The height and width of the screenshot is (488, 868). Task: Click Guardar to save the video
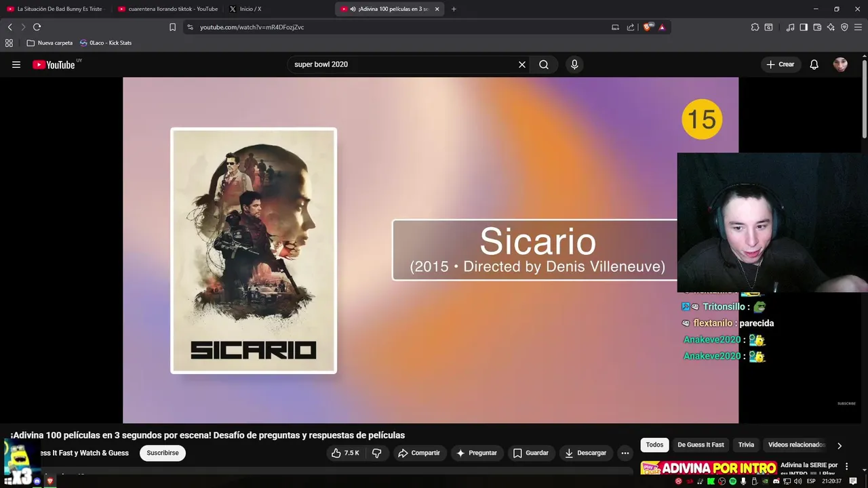530,453
